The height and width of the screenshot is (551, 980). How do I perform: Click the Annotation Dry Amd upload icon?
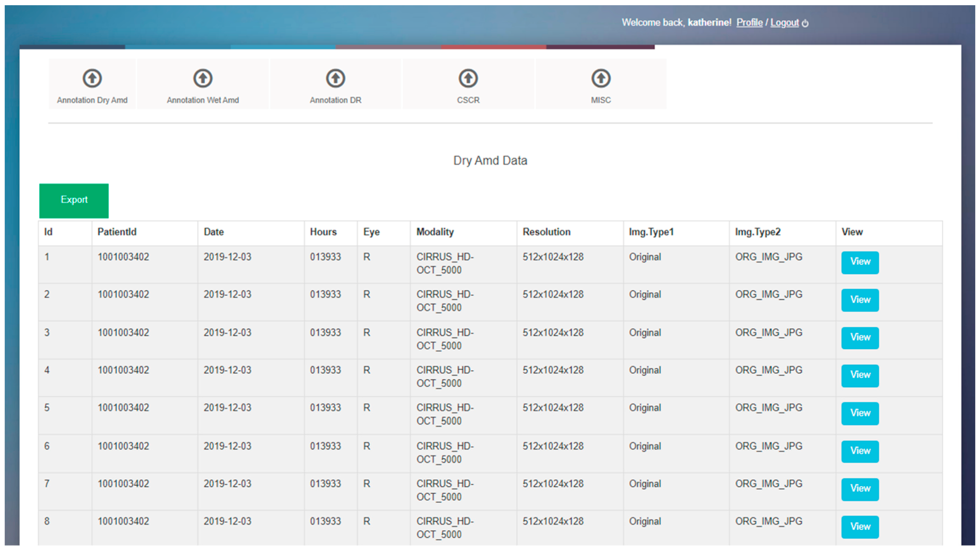[x=92, y=78]
